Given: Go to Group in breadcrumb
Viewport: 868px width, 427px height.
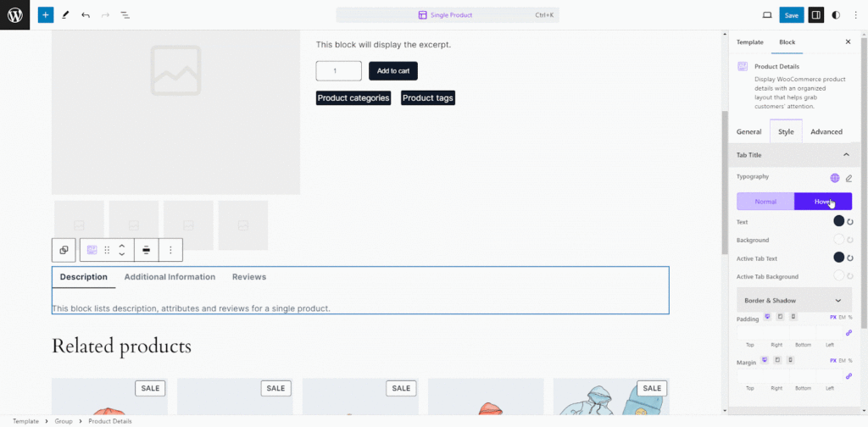Looking at the screenshot, I should point(64,421).
